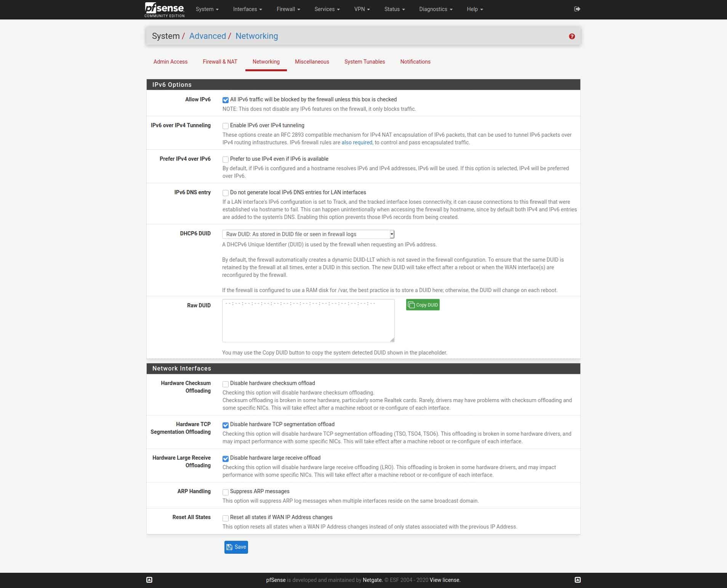Open the Interfaces menu
The width and height of the screenshot is (727, 588).
coord(247,9)
